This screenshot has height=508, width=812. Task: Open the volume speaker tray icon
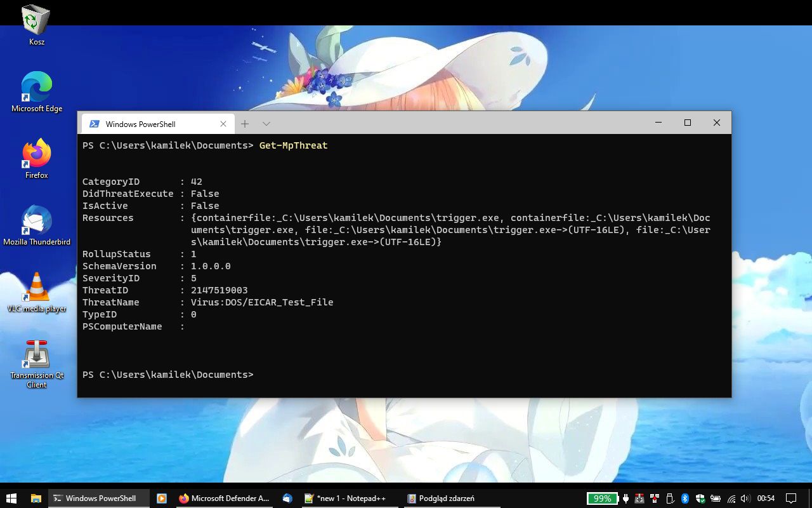coord(745,498)
